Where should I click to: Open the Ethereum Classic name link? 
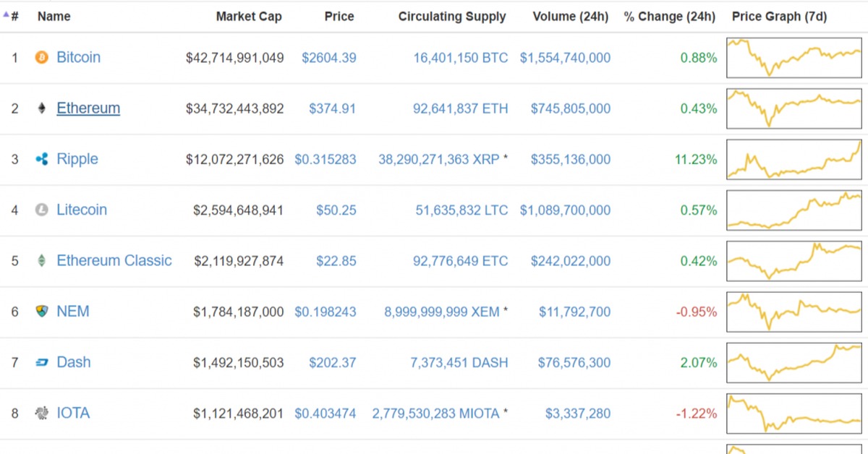(114, 260)
